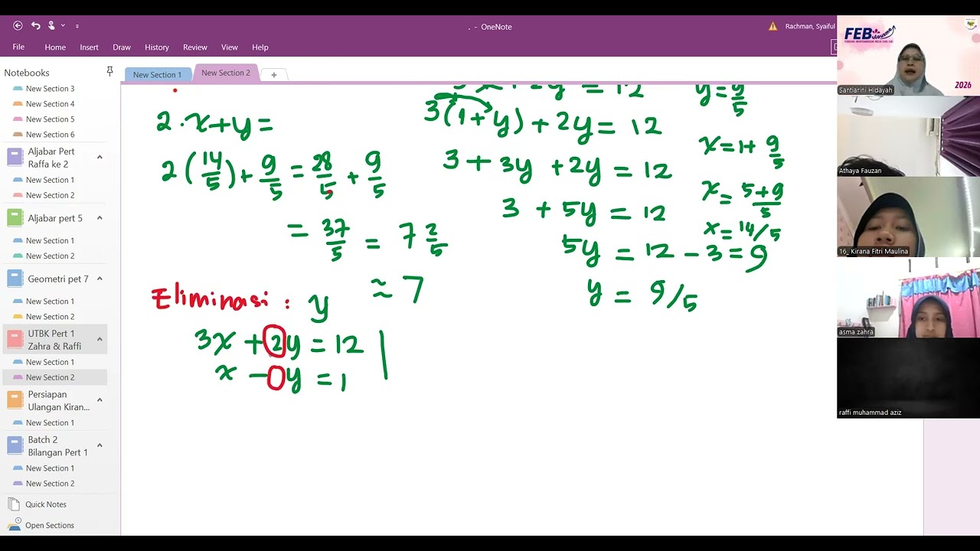Add a new section with plus tab

273,74
